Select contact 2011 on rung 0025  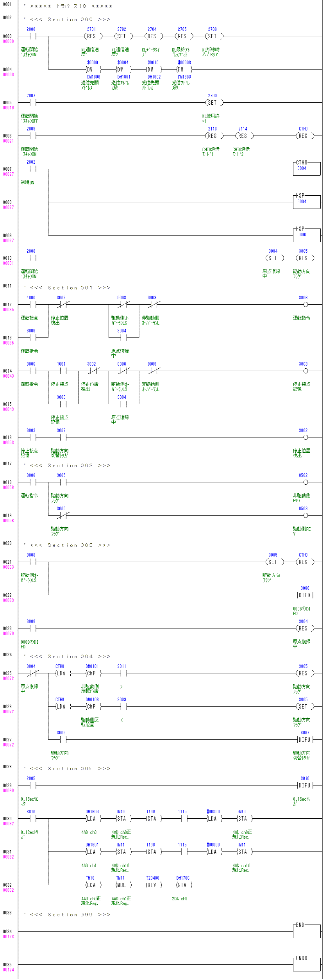[123, 673]
